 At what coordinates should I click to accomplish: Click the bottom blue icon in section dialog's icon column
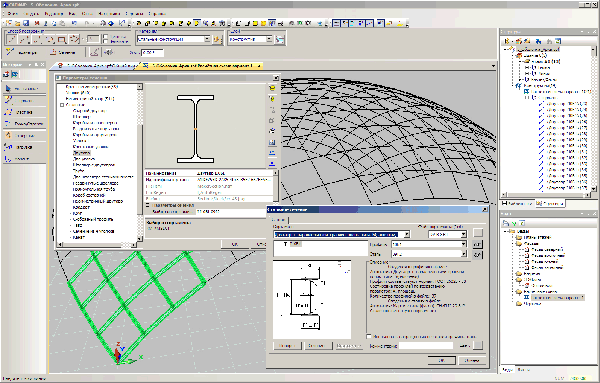click(x=272, y=164)
